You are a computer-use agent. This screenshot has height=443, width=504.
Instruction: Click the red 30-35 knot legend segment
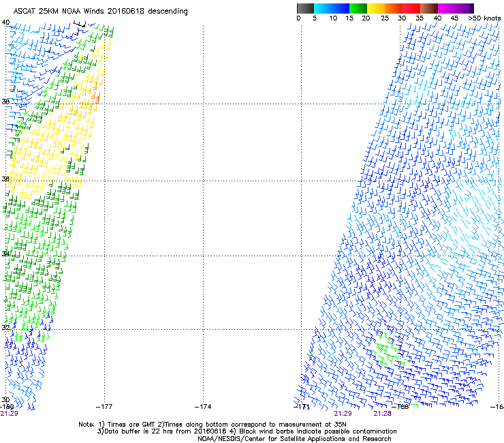point(411,8)
